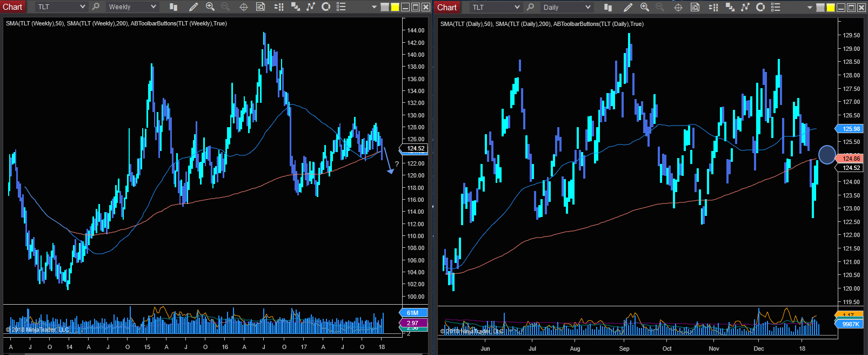Expand the toolbar arrow menu in the Daily window
868x355 pixels.
(810, 8)
